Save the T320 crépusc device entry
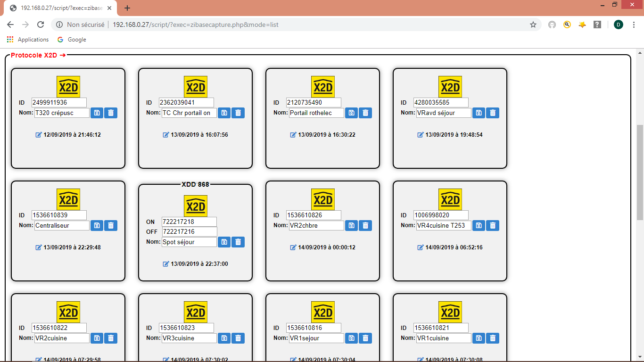Image resolution: width=644 pixels, height=362 pixels. pyautogui.click(x=97, y=113)
